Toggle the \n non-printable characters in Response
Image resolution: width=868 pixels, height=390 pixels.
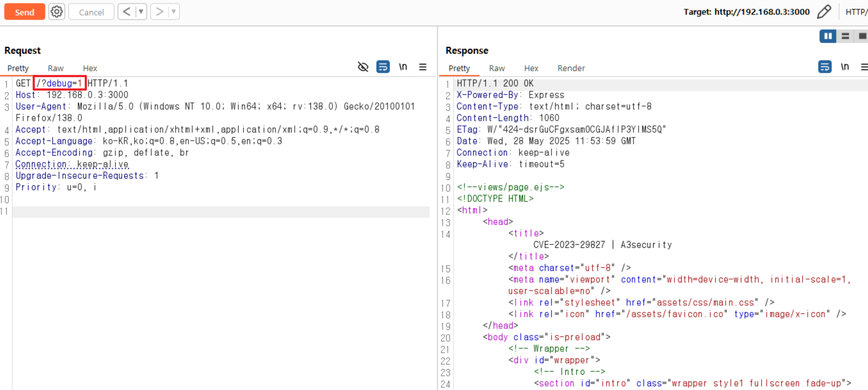tap(845, 67)
